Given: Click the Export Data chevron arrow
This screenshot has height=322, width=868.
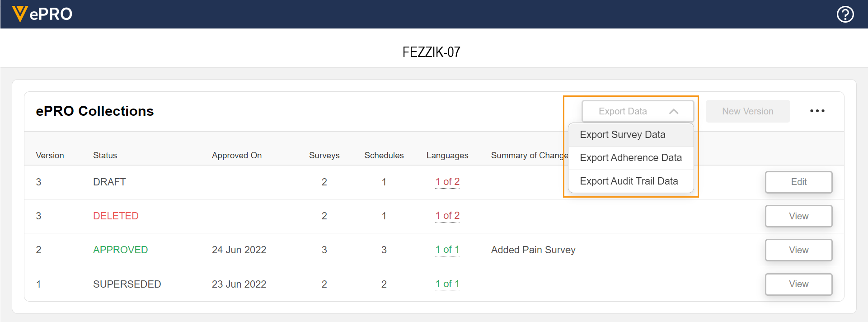Looking at the screenshot, I should click(673, 111).
